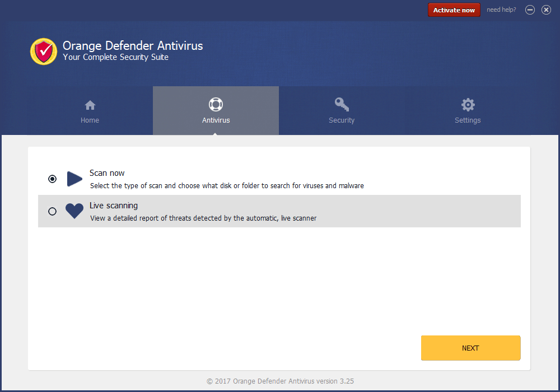
Task: Open the Home tab label
Action: [90, 120]
